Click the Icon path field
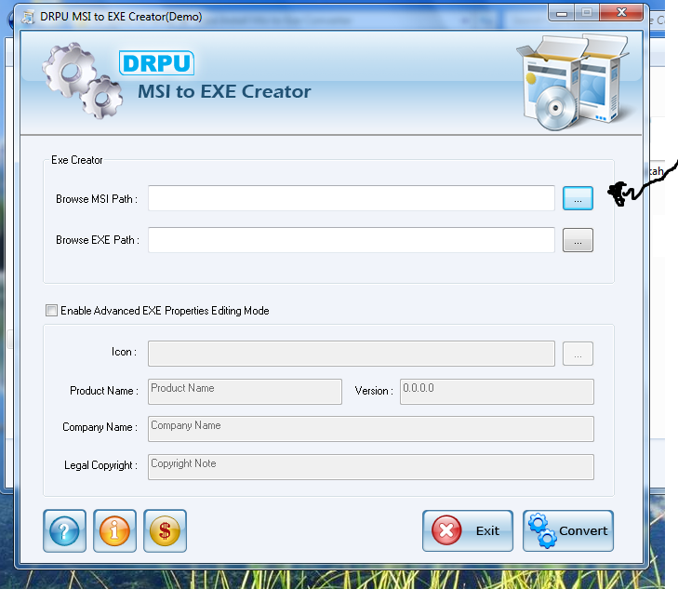The height and width of the screenshot is (616, 678). click(x=352, y=354)
